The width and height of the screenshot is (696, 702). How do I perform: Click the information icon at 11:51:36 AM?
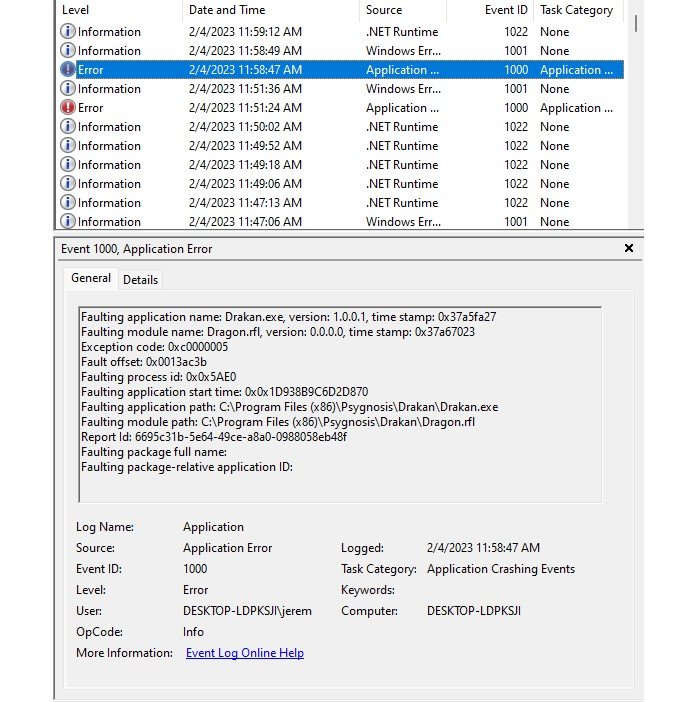point(68,89)
